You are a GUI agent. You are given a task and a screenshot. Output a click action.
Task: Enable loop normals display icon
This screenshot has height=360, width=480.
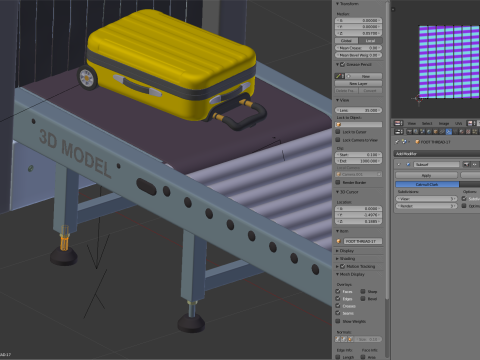[x=344, y=339]
